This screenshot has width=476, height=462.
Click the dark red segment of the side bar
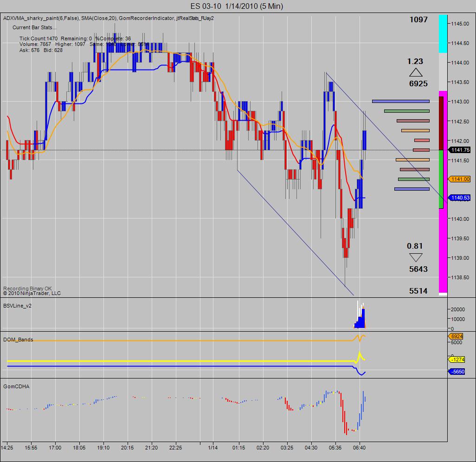(x=441, y=123)
